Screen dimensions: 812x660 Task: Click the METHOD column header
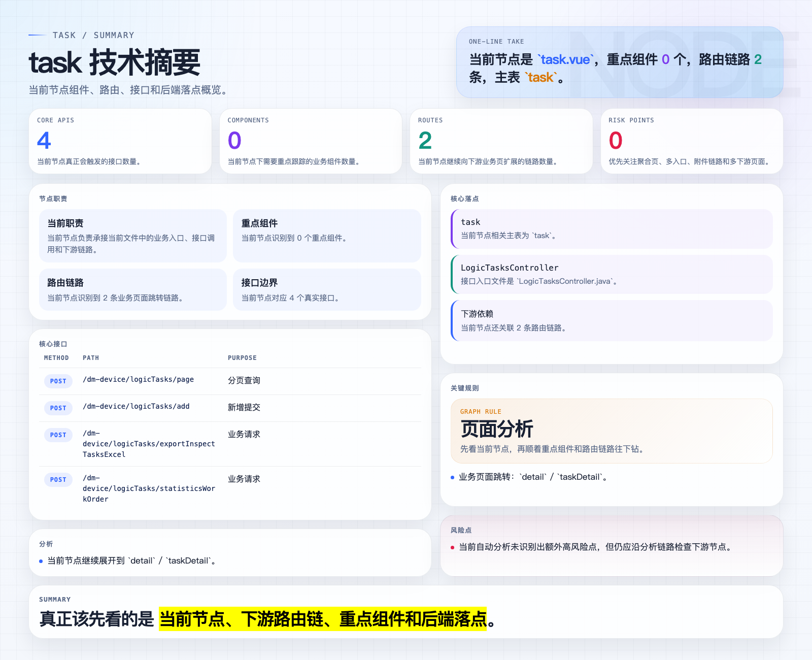point(56,358)
